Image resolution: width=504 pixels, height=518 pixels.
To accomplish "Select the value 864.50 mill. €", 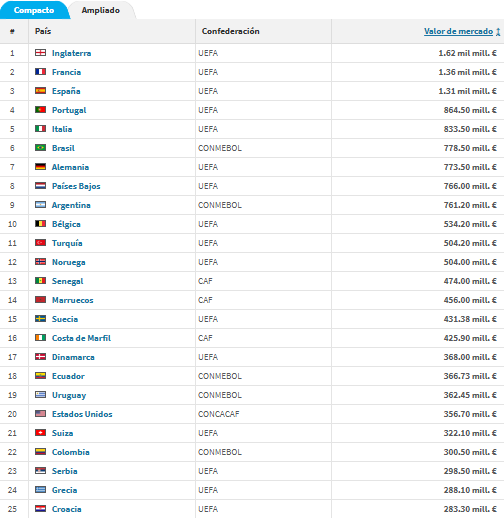I will [470, 110].
